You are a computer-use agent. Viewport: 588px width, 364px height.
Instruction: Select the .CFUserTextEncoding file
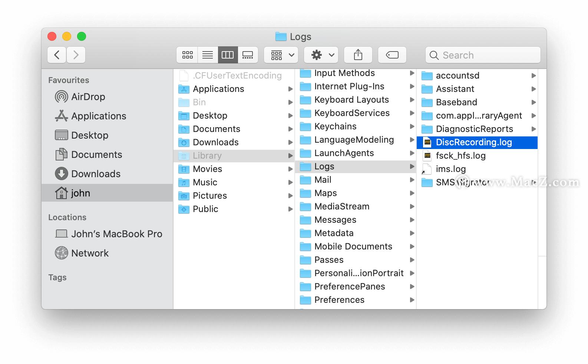[234, 76]
